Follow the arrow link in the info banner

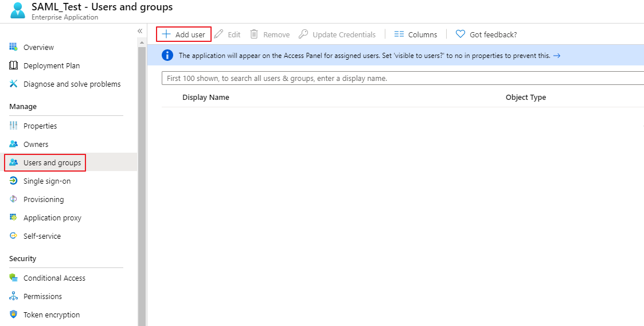coord(556,56)
